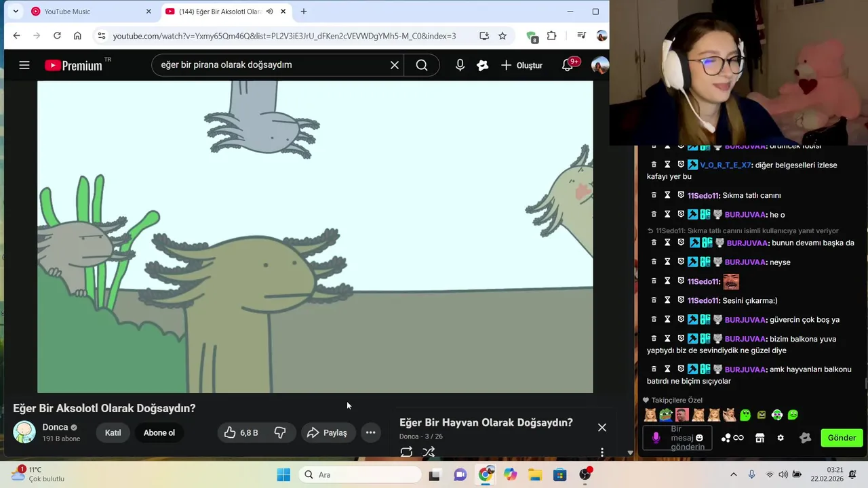The width and height of the screenshot is (868, 488).
Task: Subscribe using the Abone ol button
Action: (159, 432)
